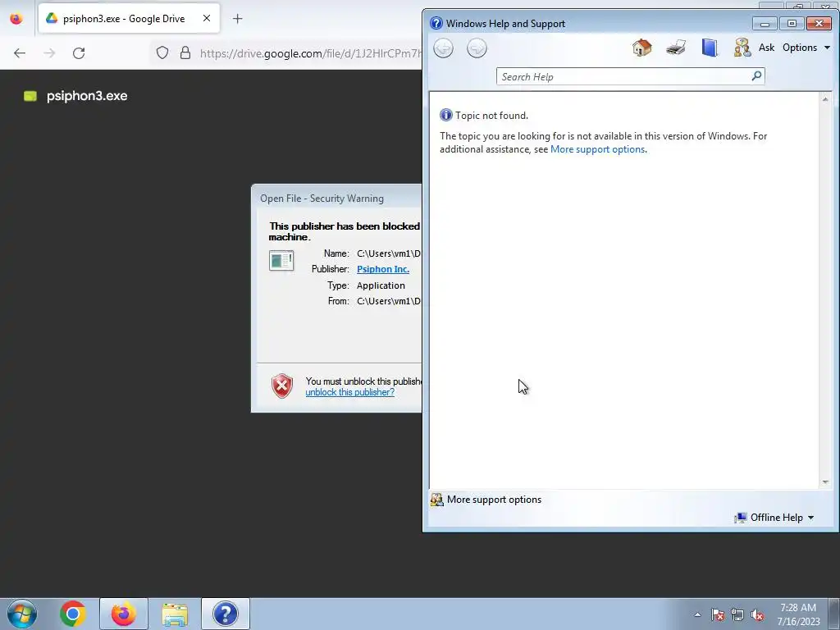Viewport: 840px width, 630px height.
Task: Click the Search Help magnifier icon
Action: 756,76
